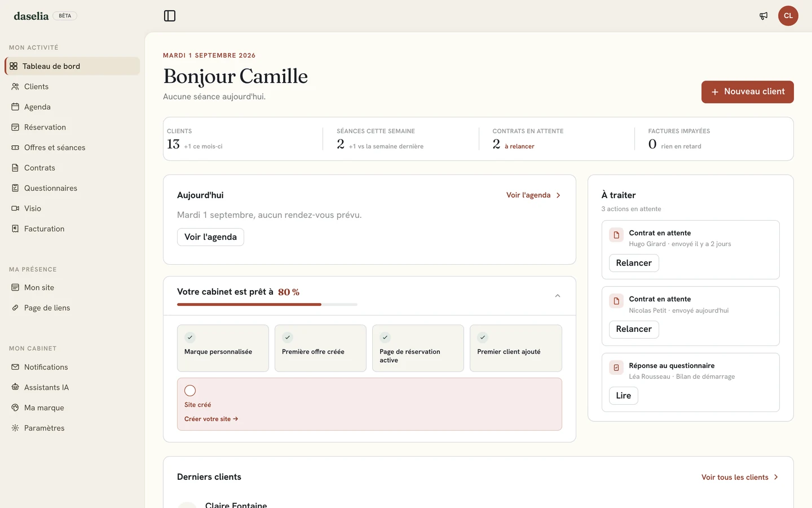
Task: Click the Agenda calendar icon
Action: pos(15,107)
